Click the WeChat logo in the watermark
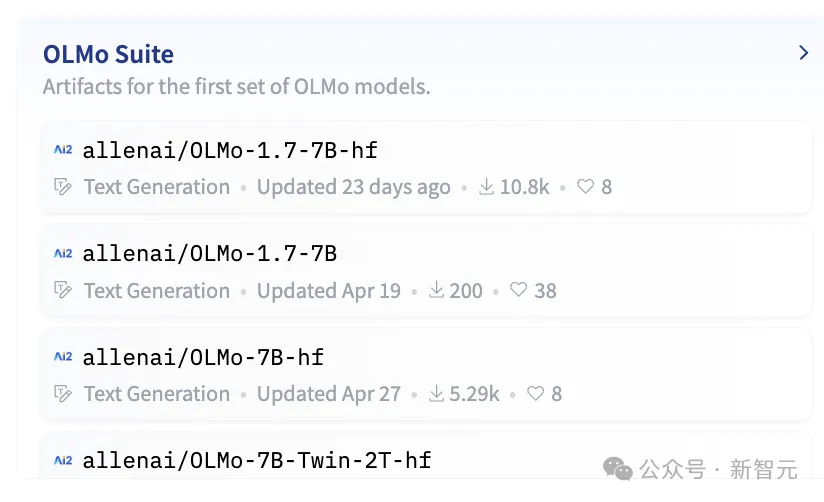The image size is (824, 502). (617, 468)
